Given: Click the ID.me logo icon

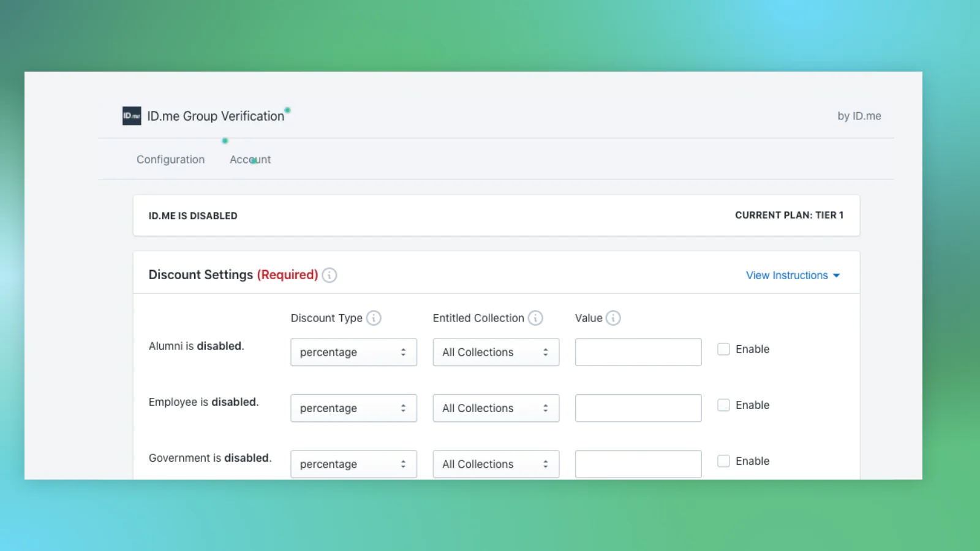Looking at the screenshot, I should 132,116.
